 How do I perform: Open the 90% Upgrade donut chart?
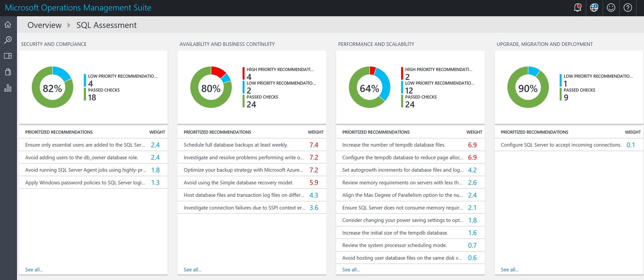click(528, 87)
